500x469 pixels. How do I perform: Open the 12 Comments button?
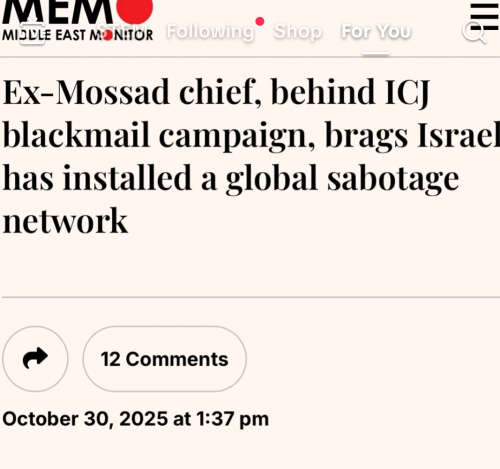tap(165, 359)
